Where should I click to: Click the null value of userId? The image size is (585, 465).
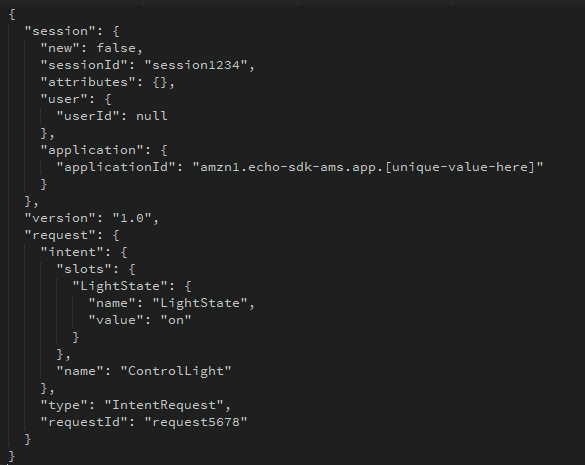[x=152, y=116]
